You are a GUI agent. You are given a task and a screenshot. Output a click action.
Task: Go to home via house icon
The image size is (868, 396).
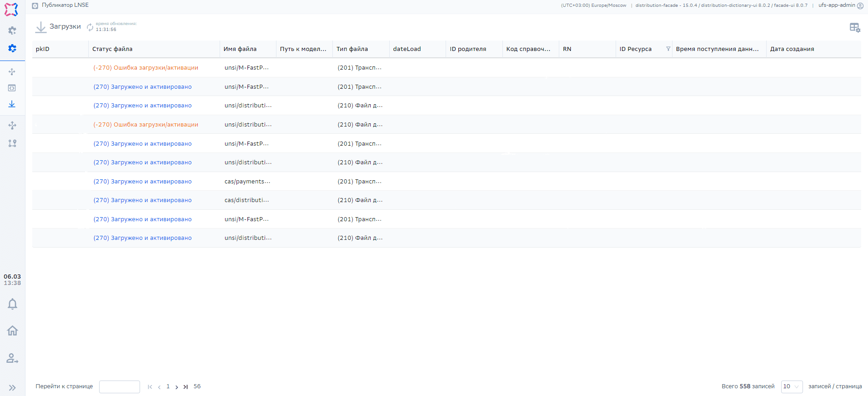point(12,330)
